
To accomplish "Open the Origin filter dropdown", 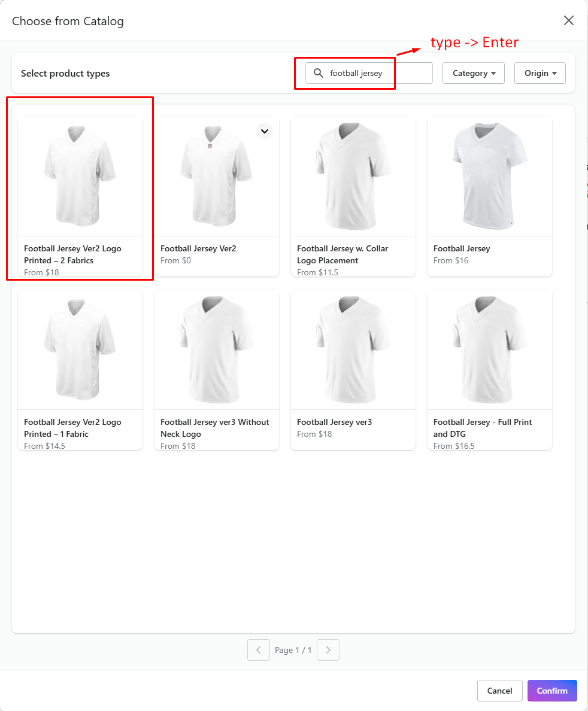I will pyautogui.click(x=540, y=73).
